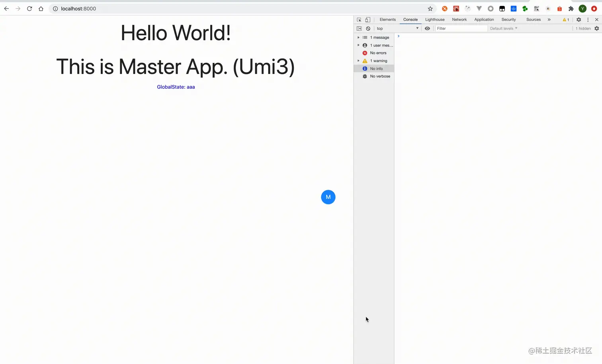
Task: Open the red square extension icon
Action: pyautogui.click(x=456, y=9)
